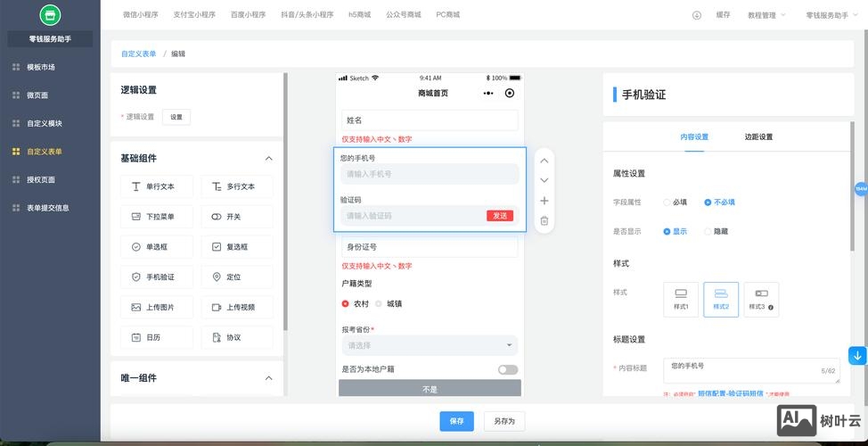Add the 上传图片 component
Image resolution: width=868 pixels, height=446 pixels.
click(x=157, y=307)
